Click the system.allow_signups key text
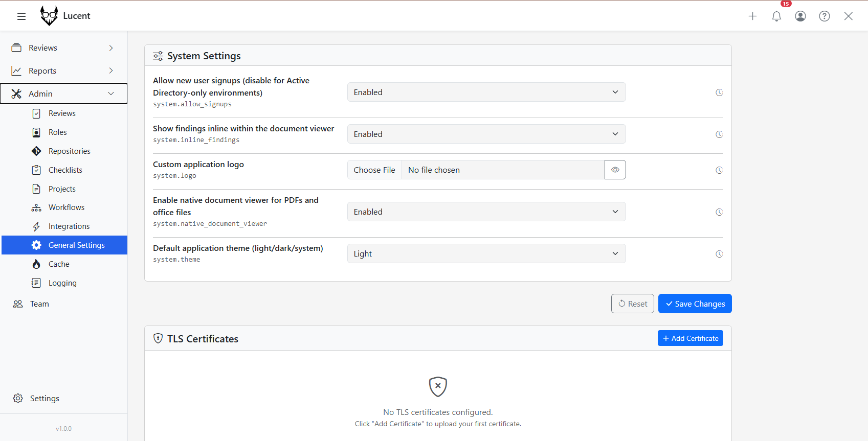This screenshot has width=868, height=441. click(x=192, y=104)
